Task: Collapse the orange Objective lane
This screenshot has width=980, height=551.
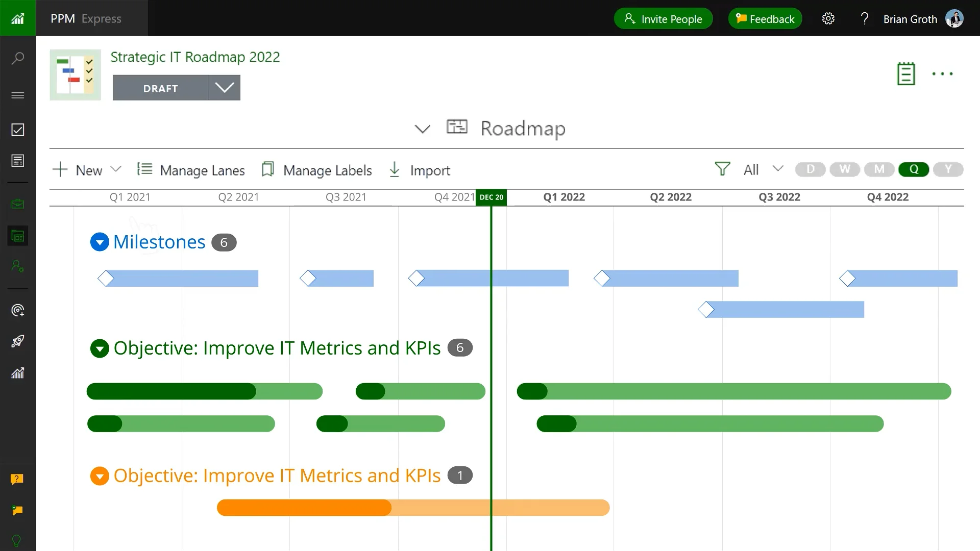Action: click(100, 475)
